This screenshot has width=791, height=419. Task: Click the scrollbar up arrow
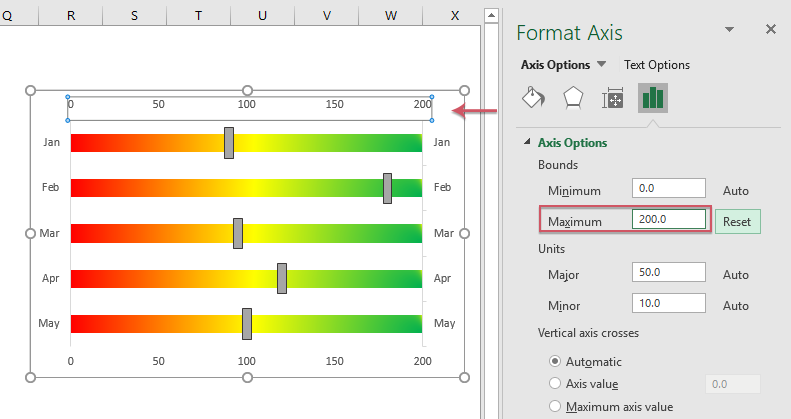pyautogui.click(x=491, y=16)
